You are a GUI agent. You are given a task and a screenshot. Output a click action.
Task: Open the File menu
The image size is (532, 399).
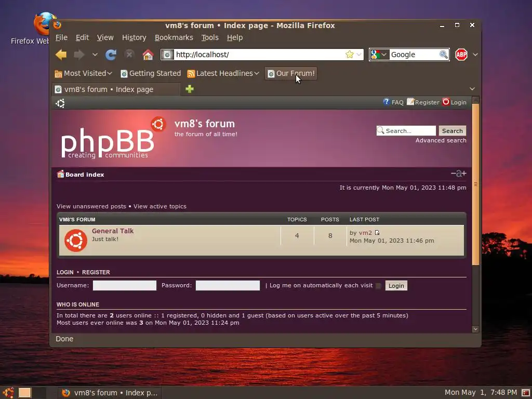tap(61, 37)
